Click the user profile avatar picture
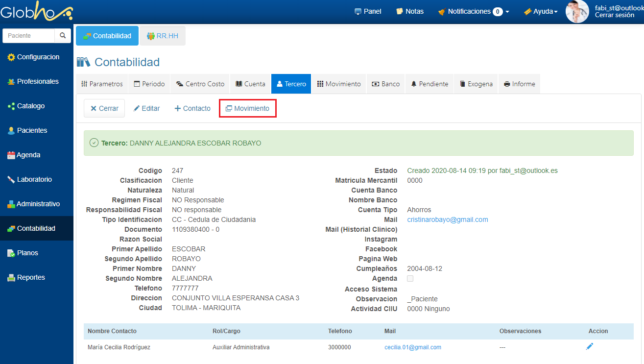 click(577, 12)
